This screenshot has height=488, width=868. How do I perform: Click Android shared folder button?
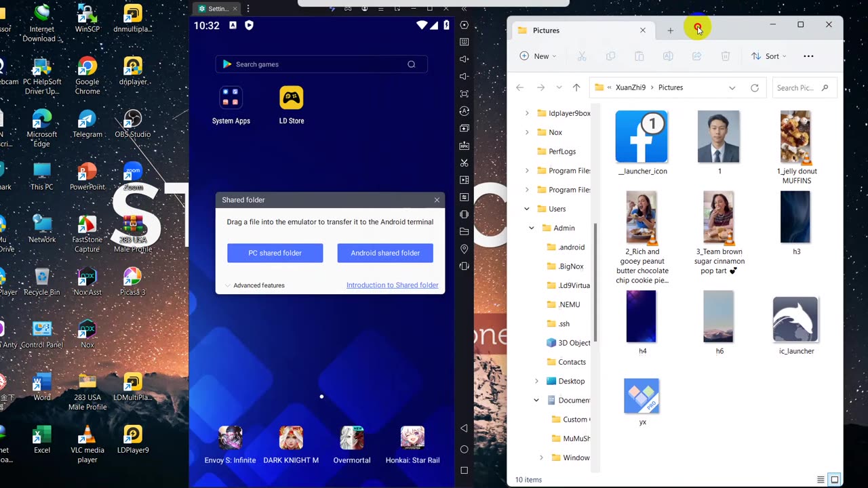[385, 253]
